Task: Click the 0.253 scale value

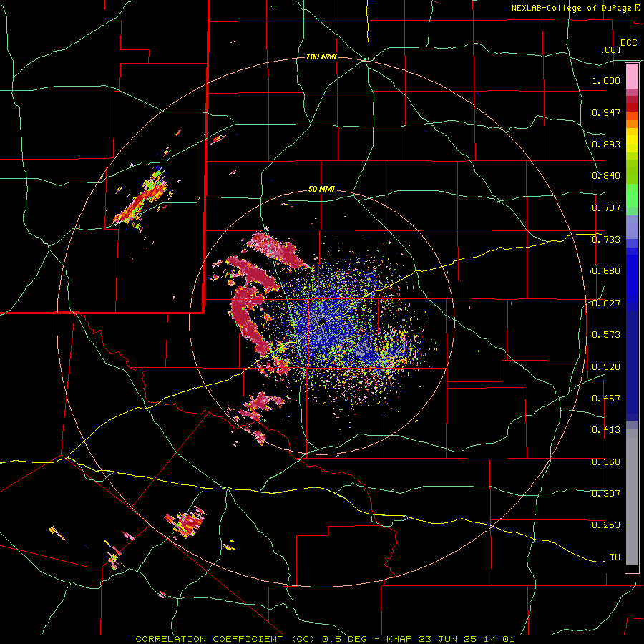Action: pos(606,525)
